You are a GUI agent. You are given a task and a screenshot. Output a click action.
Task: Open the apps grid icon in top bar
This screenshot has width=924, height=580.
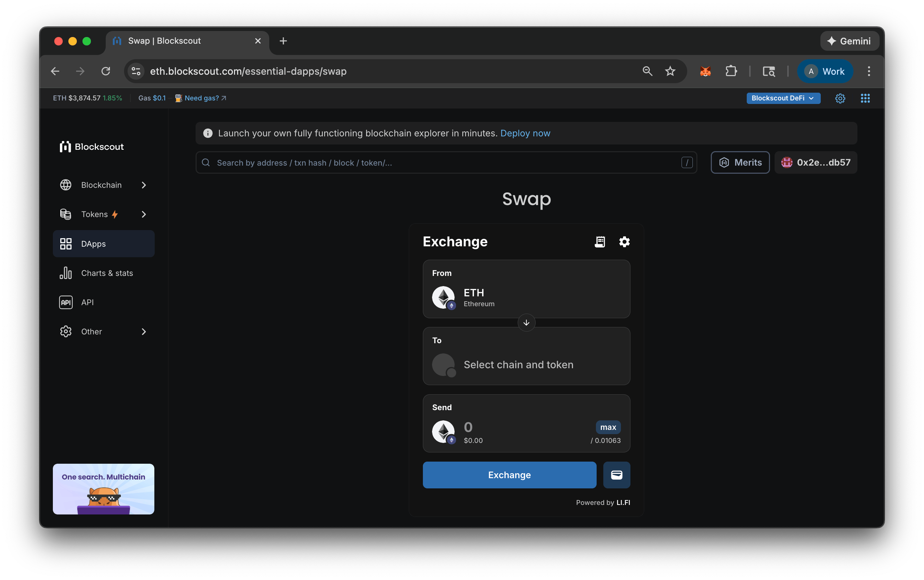(x=865, y=98)
